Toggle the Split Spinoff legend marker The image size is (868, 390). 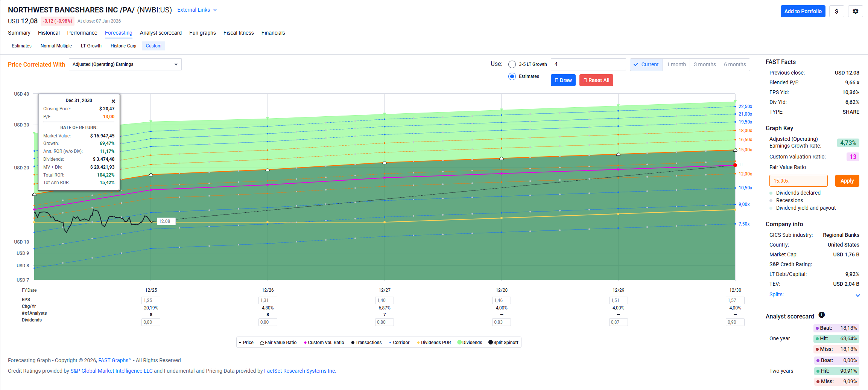point(491,343)
